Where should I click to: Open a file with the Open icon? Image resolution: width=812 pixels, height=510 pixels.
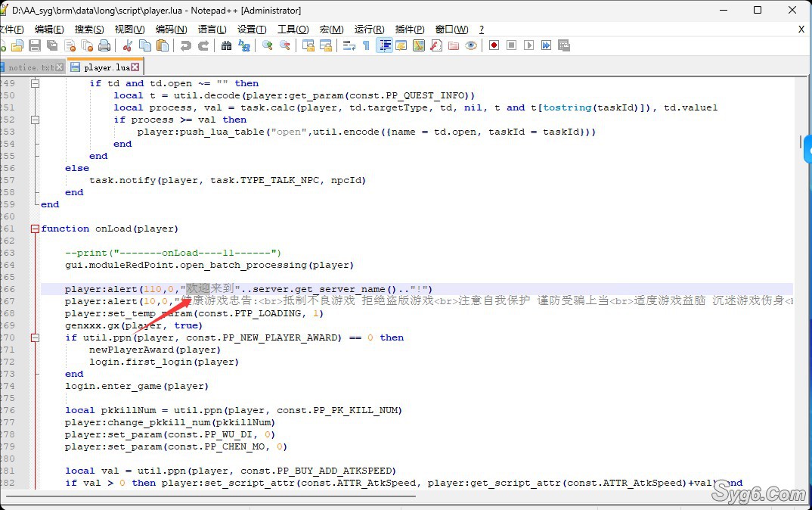pos(17,45)
